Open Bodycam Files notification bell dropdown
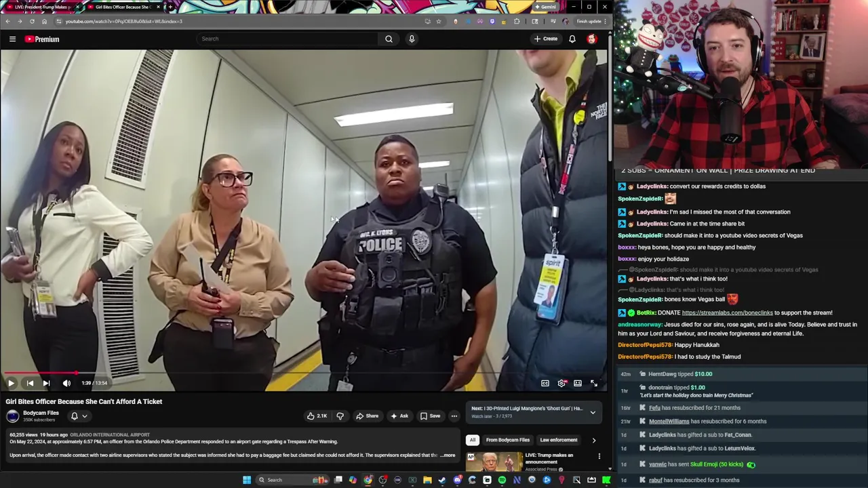 pyautogui.click(x=79, y=416)
